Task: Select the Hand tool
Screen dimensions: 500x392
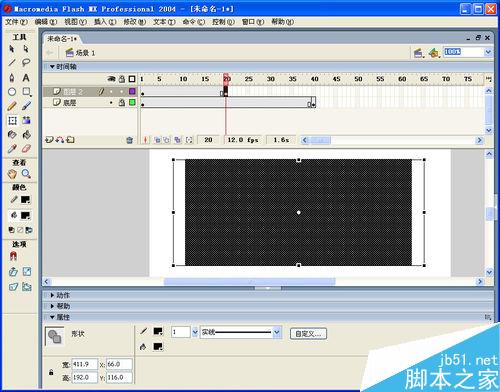Action: coord(12,174)
